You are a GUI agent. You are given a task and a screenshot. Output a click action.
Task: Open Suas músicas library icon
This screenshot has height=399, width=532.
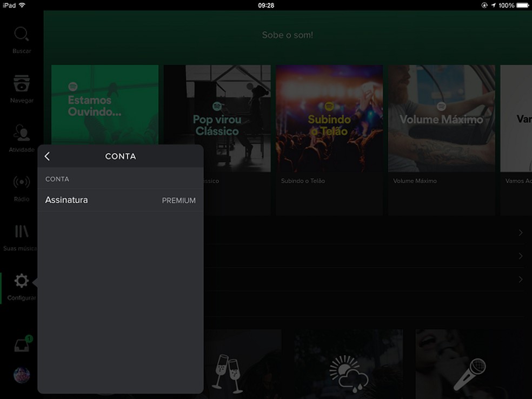(22, 231)
